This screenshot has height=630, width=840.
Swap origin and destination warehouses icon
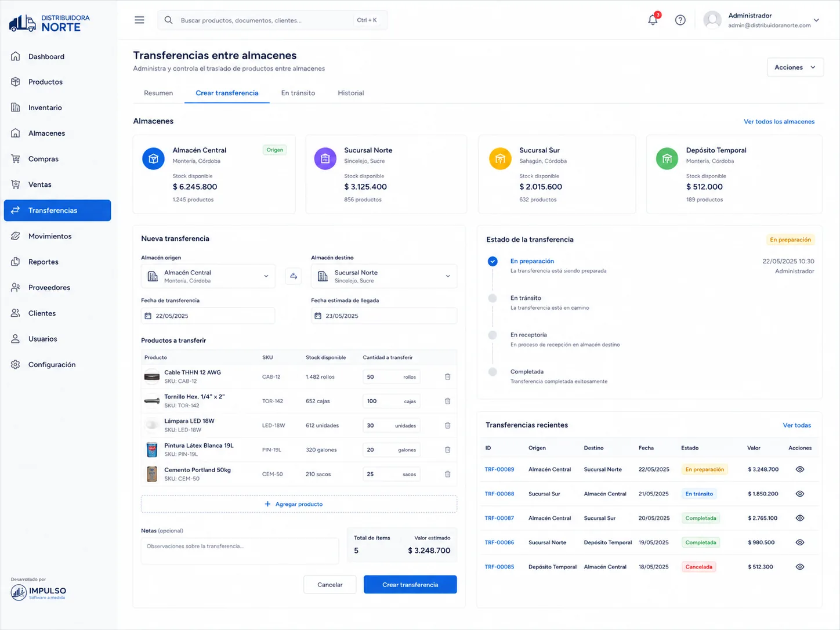pos(294,276)
